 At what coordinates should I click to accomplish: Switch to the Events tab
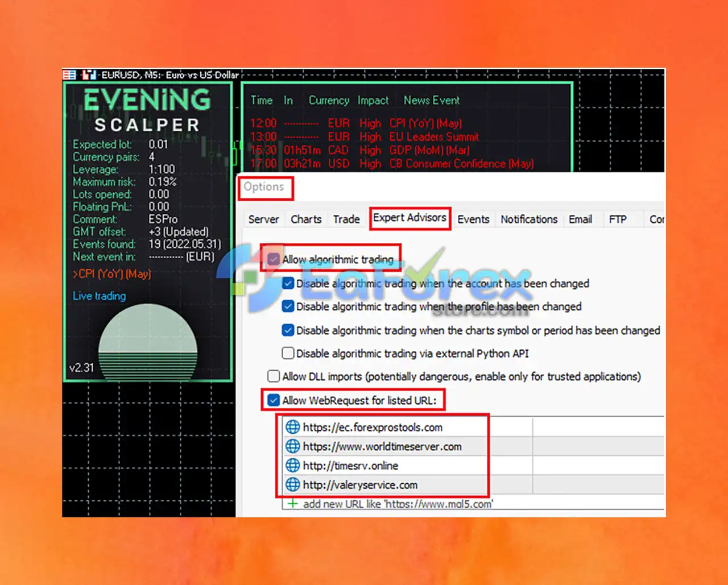(473, 219)
